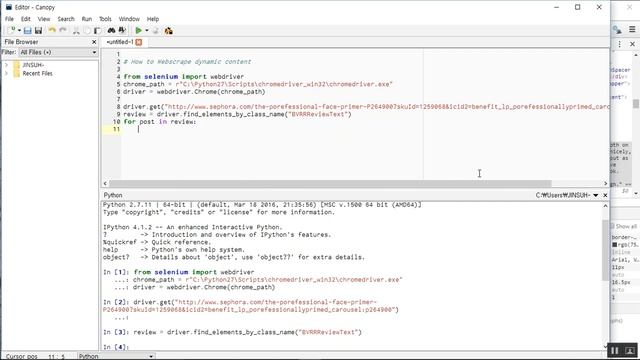
Task: Click the blue Save file icon
Action: pos(27,31)
